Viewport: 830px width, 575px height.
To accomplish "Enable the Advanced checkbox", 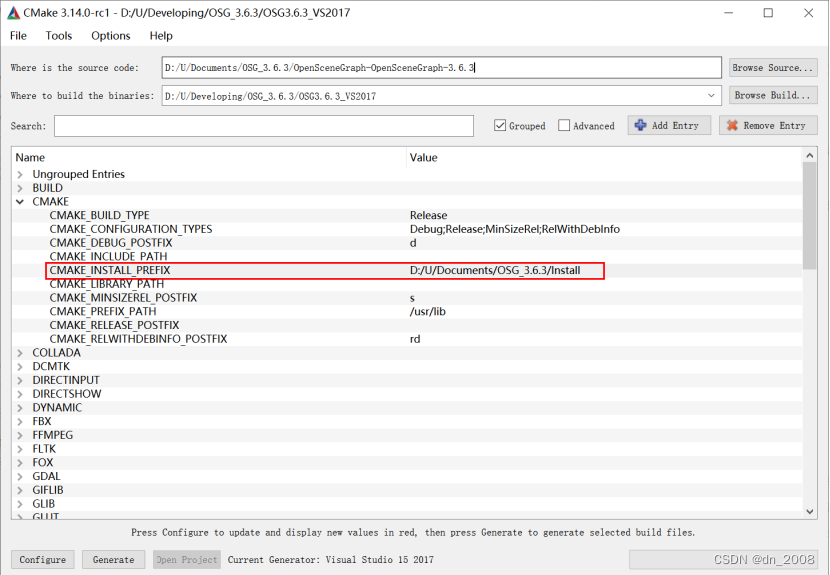I will 564,125.
